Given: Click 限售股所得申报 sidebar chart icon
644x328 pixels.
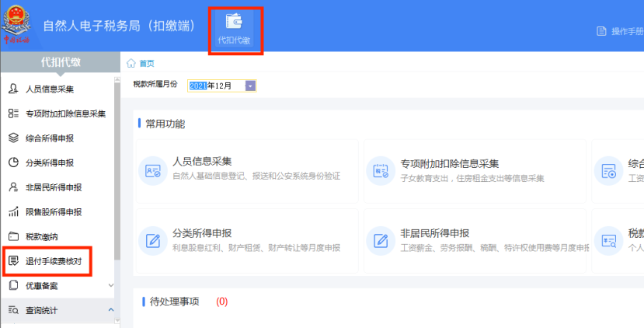Looking at the screenshot, I should pyautogui.click(x=13, y=212).
